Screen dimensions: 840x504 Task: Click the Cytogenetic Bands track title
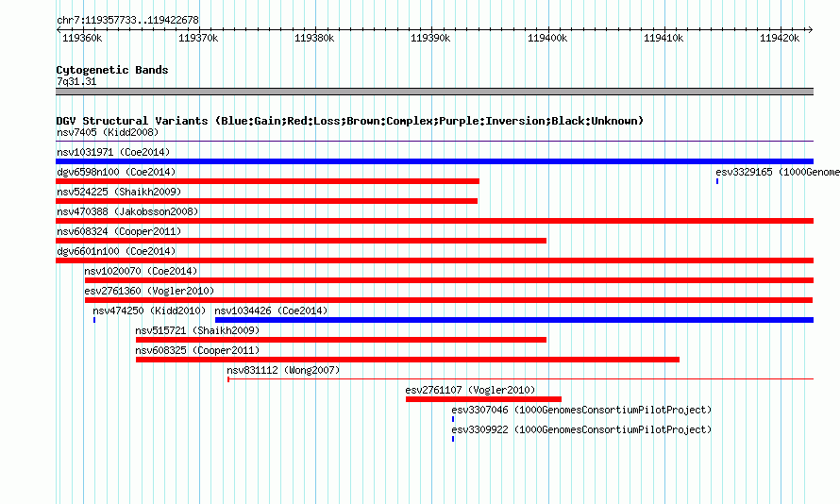112,70
